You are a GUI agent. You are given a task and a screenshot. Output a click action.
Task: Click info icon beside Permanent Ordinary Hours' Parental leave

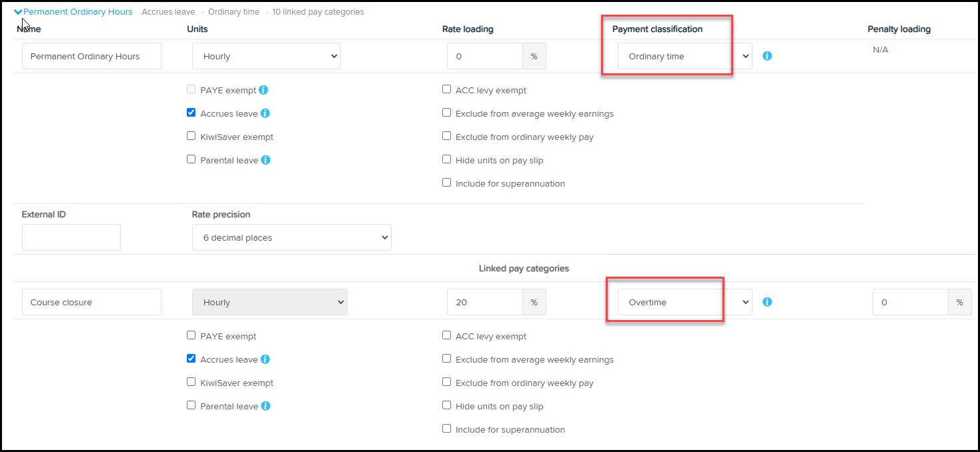266,160
